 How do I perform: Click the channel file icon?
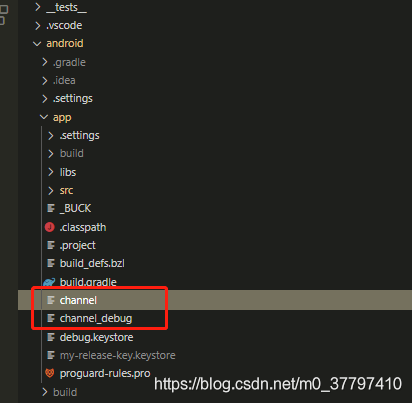(x=51, y=300)
